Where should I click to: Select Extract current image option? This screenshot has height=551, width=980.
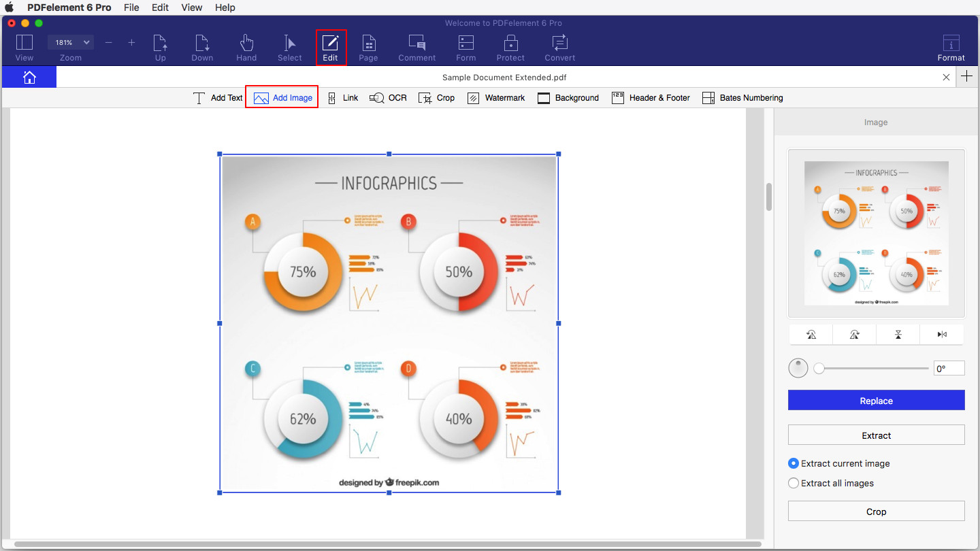pyautogui.click(x=794, y=463)
